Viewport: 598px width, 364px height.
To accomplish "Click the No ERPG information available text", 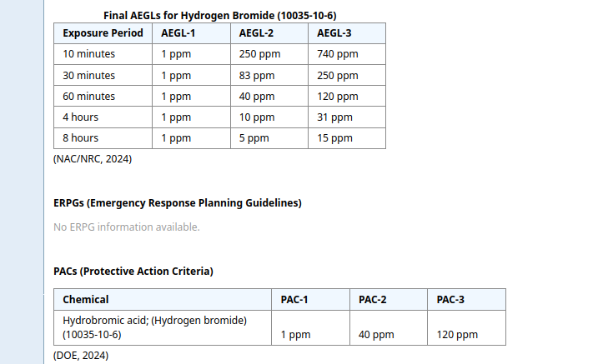I will [127, 227].
